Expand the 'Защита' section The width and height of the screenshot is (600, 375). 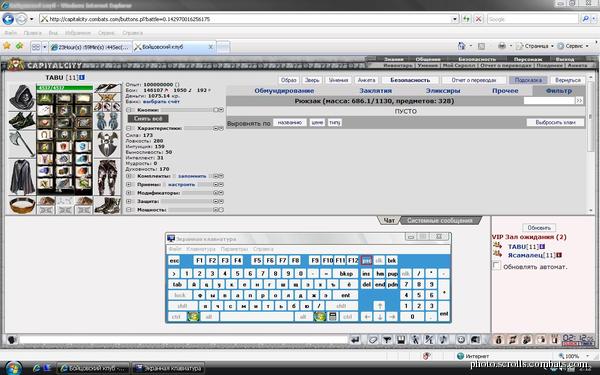click(129, 201)
